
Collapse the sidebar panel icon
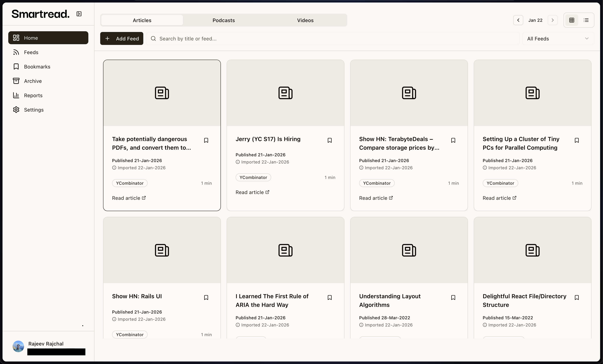[79, 14]
